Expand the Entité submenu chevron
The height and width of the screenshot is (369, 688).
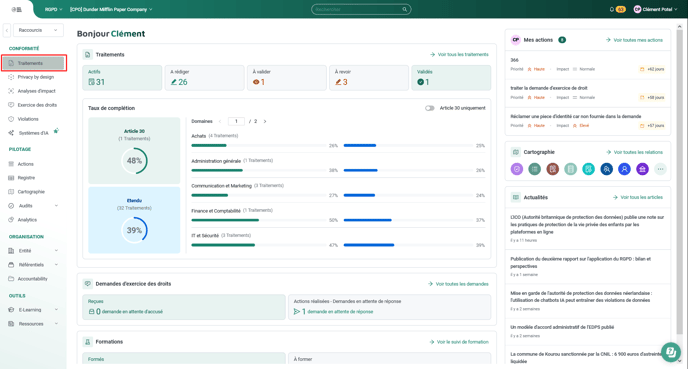56,251
